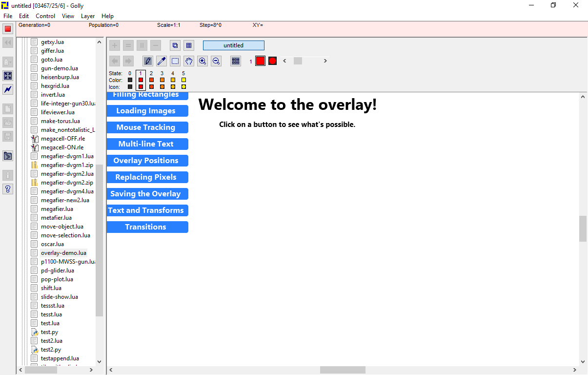Click the pattern info icon
Screen dimensions: 588x375
(8, 175)
